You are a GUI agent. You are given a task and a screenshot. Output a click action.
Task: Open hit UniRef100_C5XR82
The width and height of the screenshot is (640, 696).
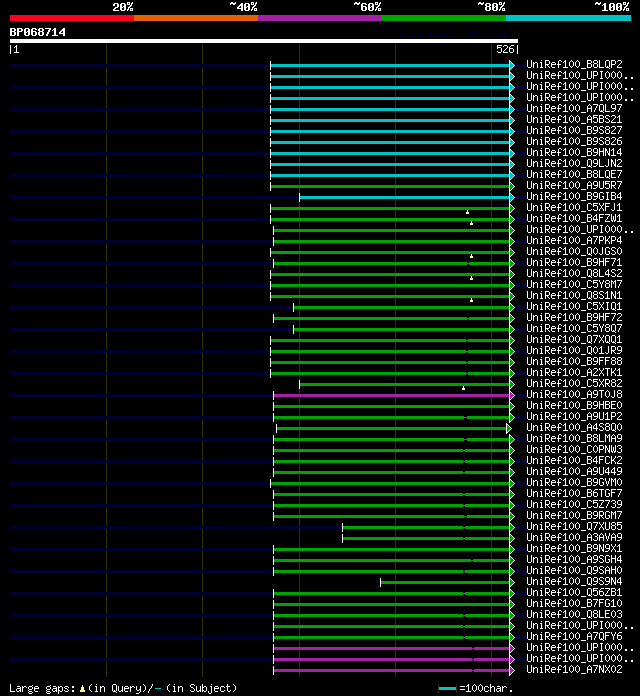[574, 384]
